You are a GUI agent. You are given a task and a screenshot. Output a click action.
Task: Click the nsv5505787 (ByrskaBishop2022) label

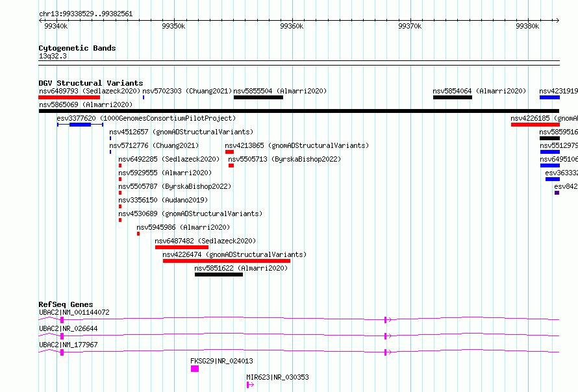[x=175, y=186]
